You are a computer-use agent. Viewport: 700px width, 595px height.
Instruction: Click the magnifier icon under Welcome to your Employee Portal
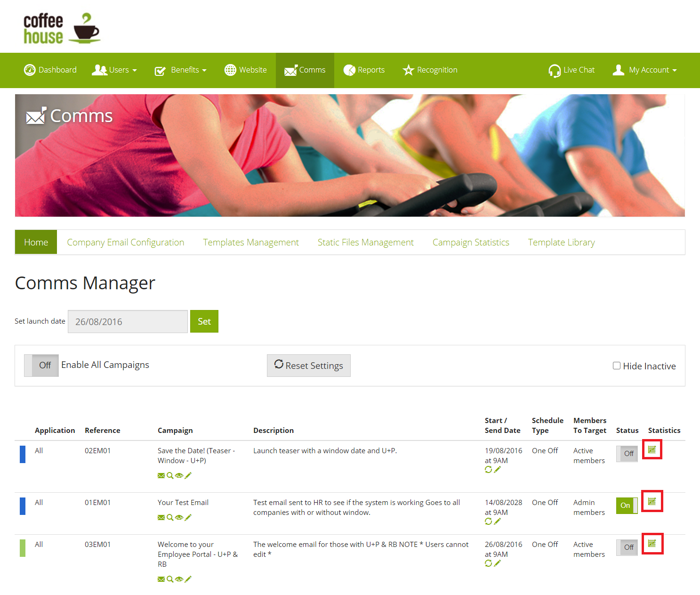(x=170, y=579)
